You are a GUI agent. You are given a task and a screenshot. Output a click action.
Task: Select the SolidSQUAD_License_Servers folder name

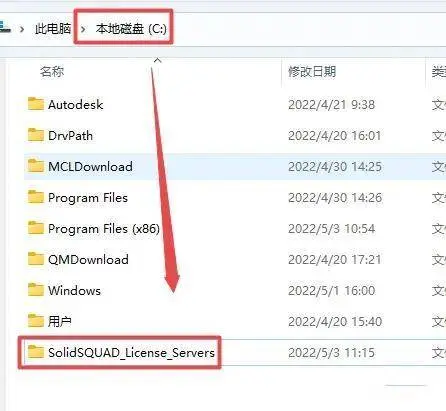[x=131, y=353]
